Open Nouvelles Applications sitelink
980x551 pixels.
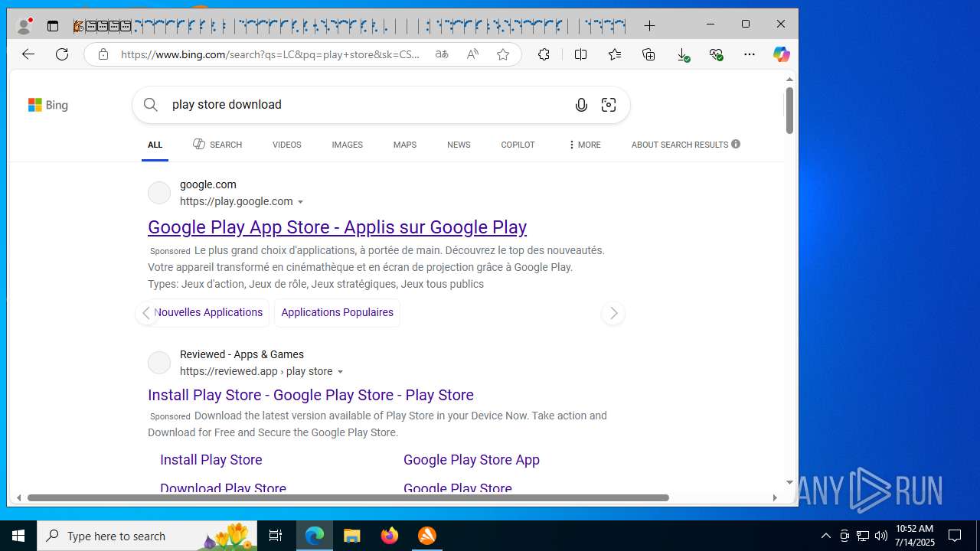pyautogui.click(x=207, y=312)
